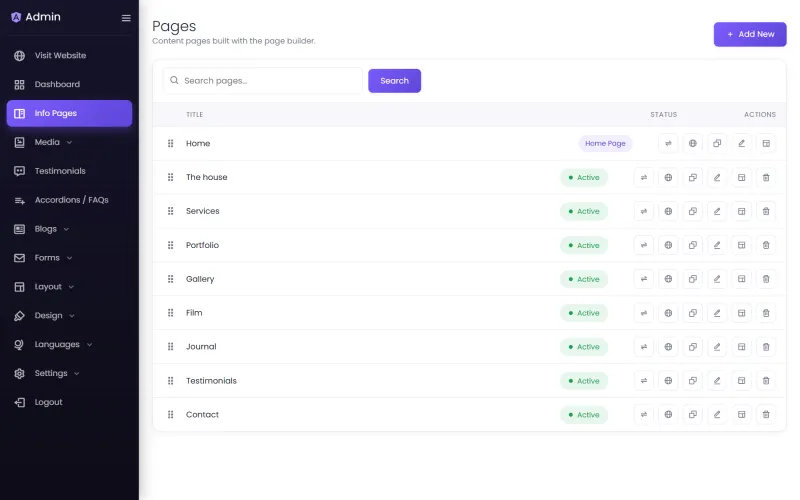Open layout builder icon for Journal row
The width and height of the screenshot is (800, 500).
tap(741, 347)
